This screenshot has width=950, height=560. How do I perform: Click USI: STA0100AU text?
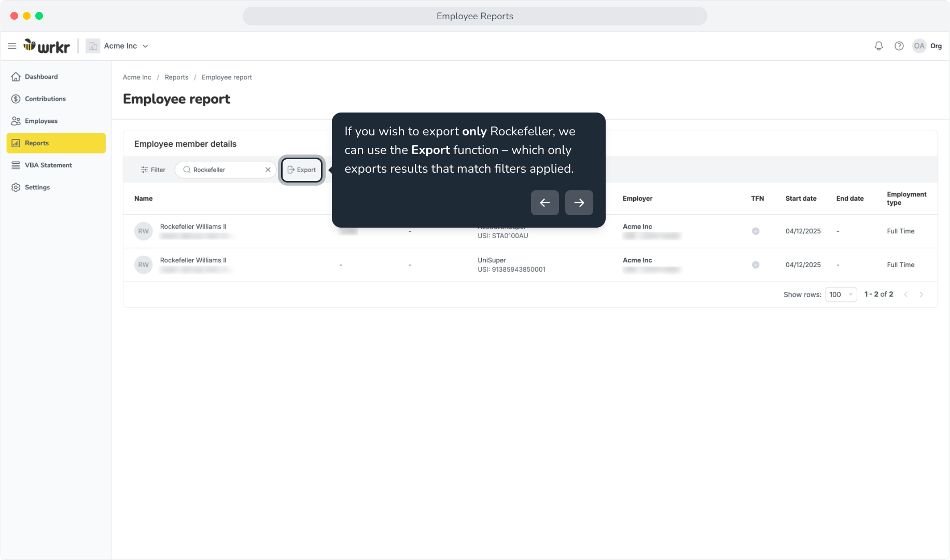point(503,236)
